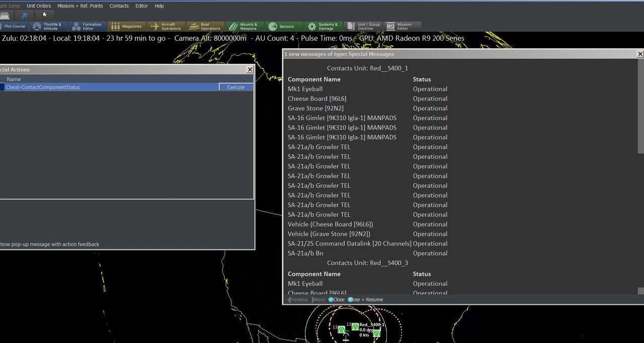
Task: Open the Missions + Ref. Points menu
Action: [80, 6]
